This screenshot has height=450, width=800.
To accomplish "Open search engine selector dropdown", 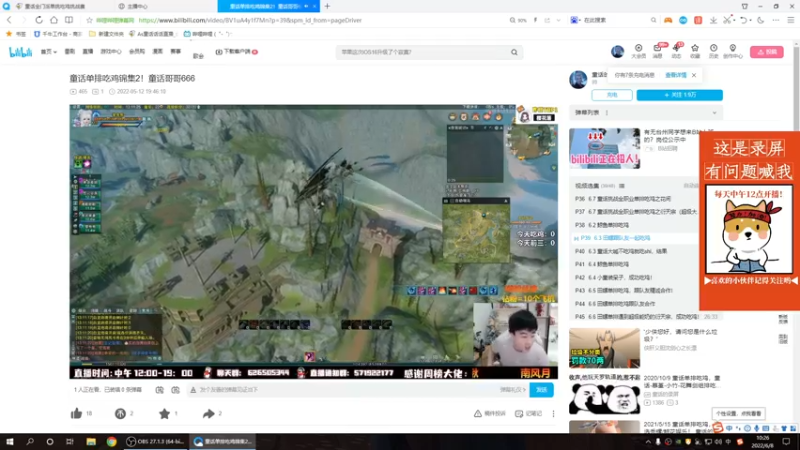I will (x=575, y=20).
